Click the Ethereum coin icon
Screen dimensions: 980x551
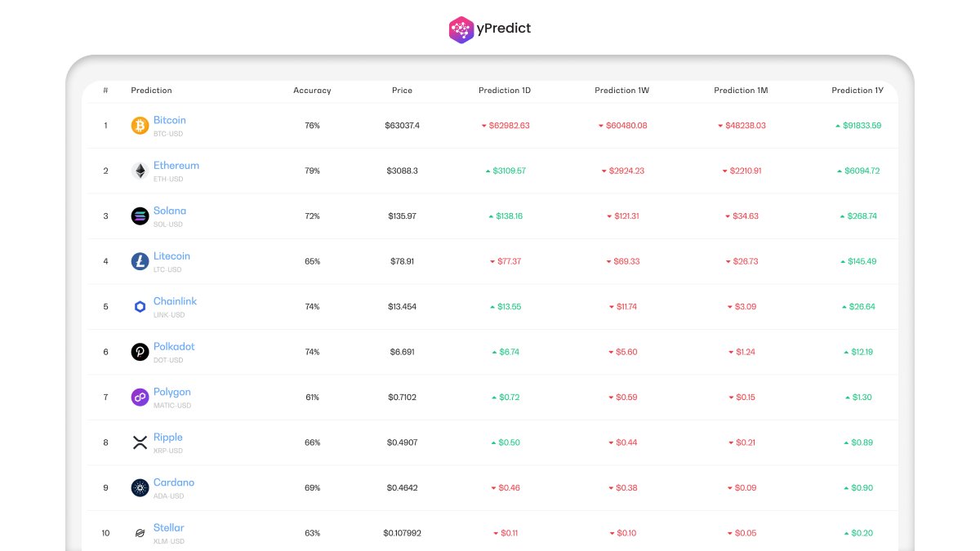tap(140, 171)
